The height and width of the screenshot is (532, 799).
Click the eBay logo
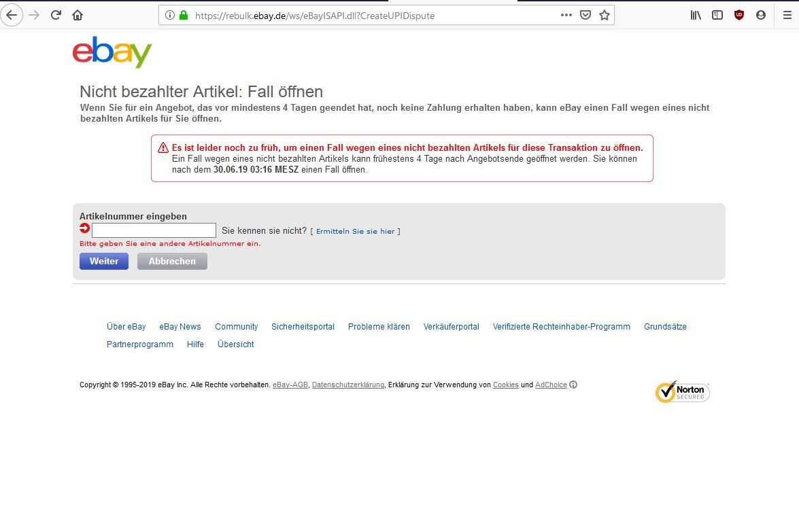112,52
